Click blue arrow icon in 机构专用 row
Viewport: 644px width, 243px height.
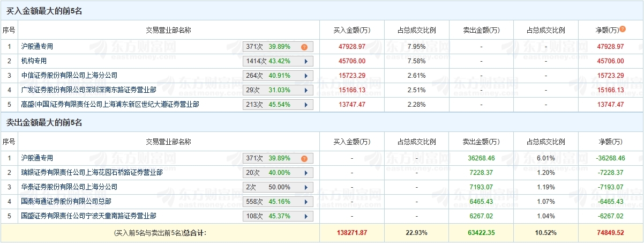[306, 61]
